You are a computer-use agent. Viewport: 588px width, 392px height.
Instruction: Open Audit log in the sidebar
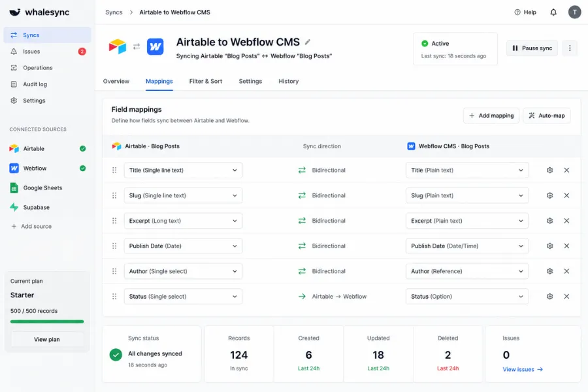[x=47, y=84]
